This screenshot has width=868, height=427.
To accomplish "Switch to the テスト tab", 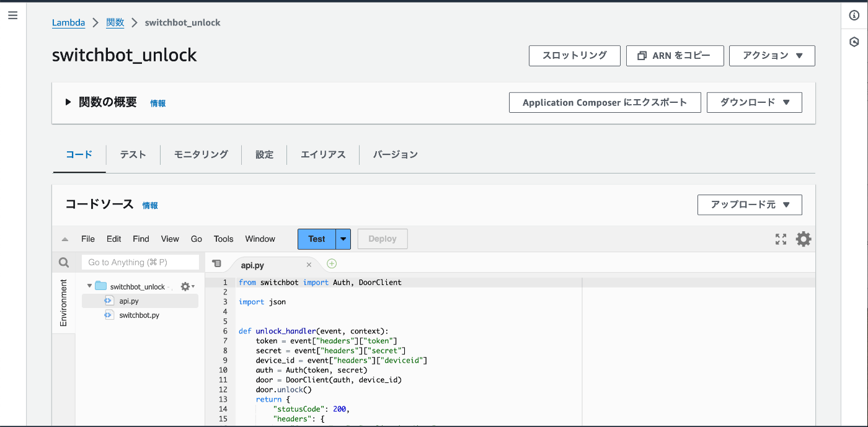I will [133, 155].
